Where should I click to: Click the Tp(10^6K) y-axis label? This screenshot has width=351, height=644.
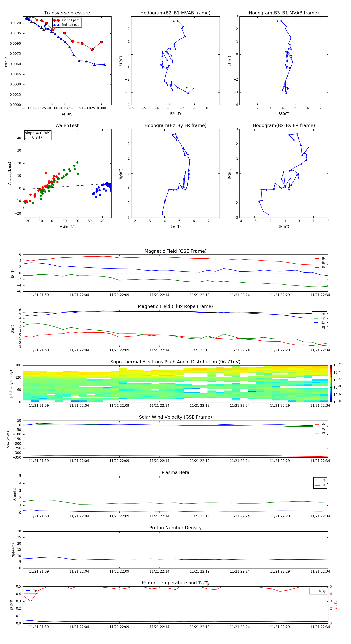[11, 605]
